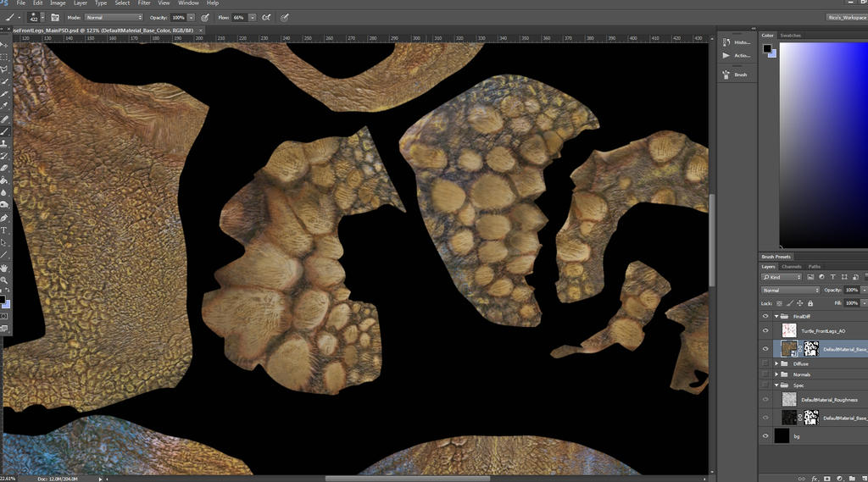Image resolution: width=868 pixels, height=482 pixels.
Task: Show the Spec group
Action: coord(765,385)
